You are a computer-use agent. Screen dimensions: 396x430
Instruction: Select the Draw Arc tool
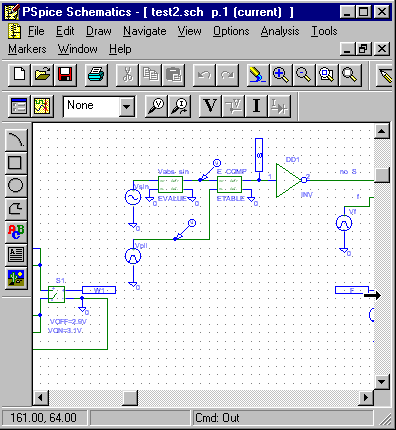click(16, 140)
